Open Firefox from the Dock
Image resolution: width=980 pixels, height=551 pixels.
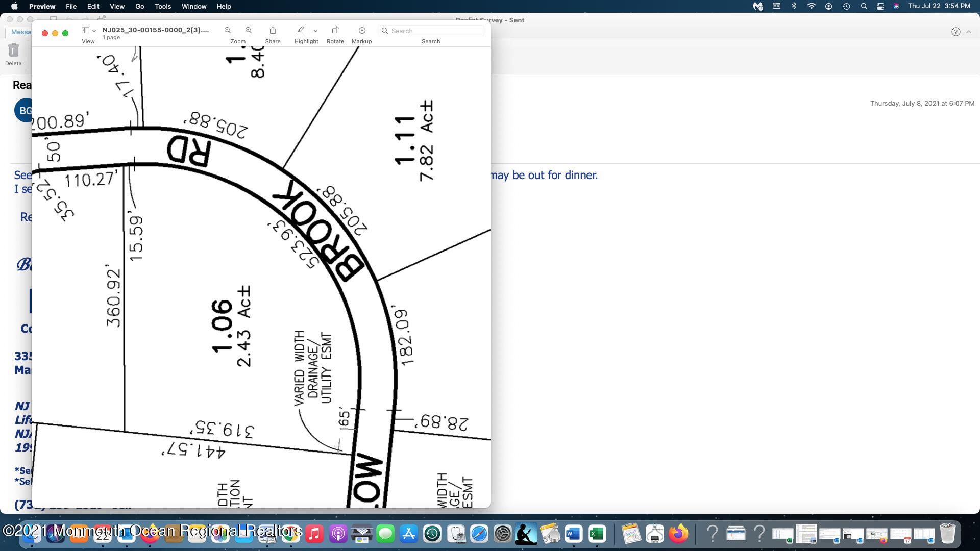[x=678, y=534]
